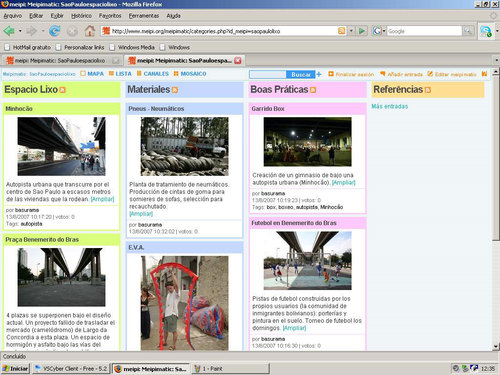Viewport: 500px width, 375px height.
Task: Switch to 1 - Paint taskbar item
Action: pos(231,369)
